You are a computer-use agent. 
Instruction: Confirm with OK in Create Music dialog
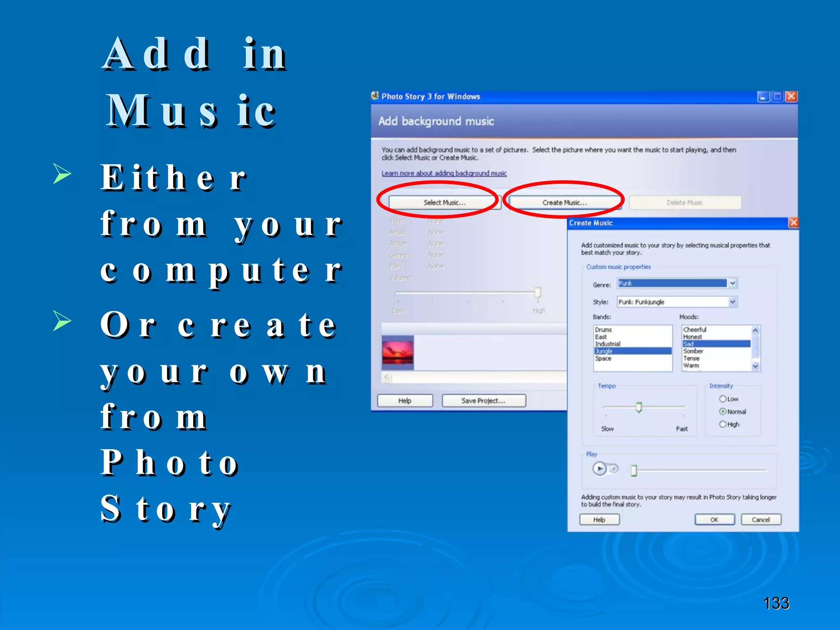point(714,520)
